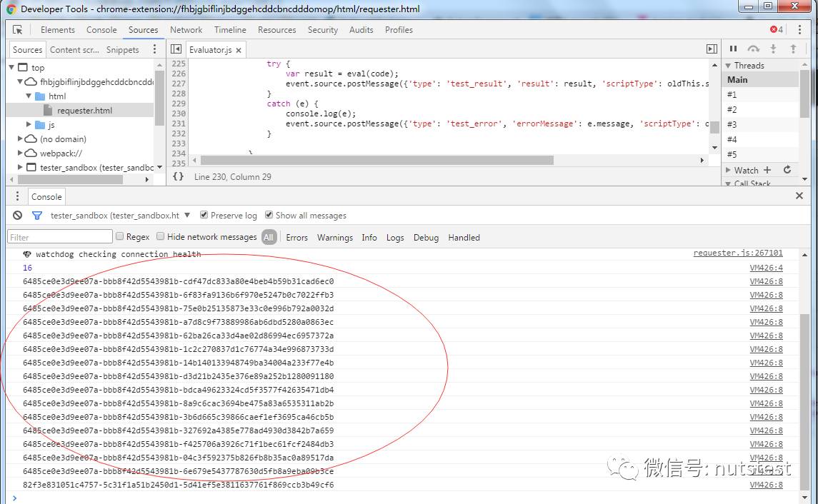This screenshot has width=818, height=504.
Task: Click the console output vertical scrollbar
Action: pyautogui.click(x=804, y=401)
